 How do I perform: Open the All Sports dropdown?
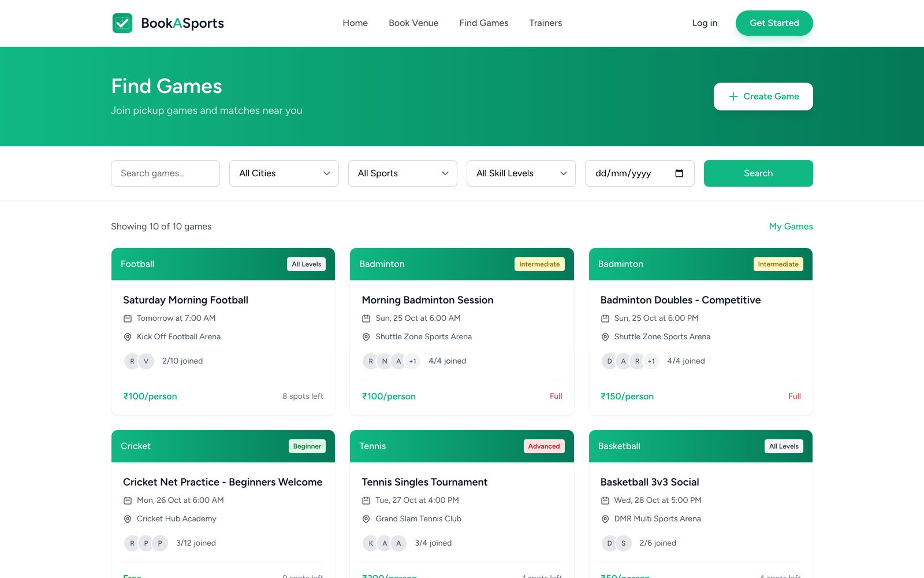(x=403, y=173)
